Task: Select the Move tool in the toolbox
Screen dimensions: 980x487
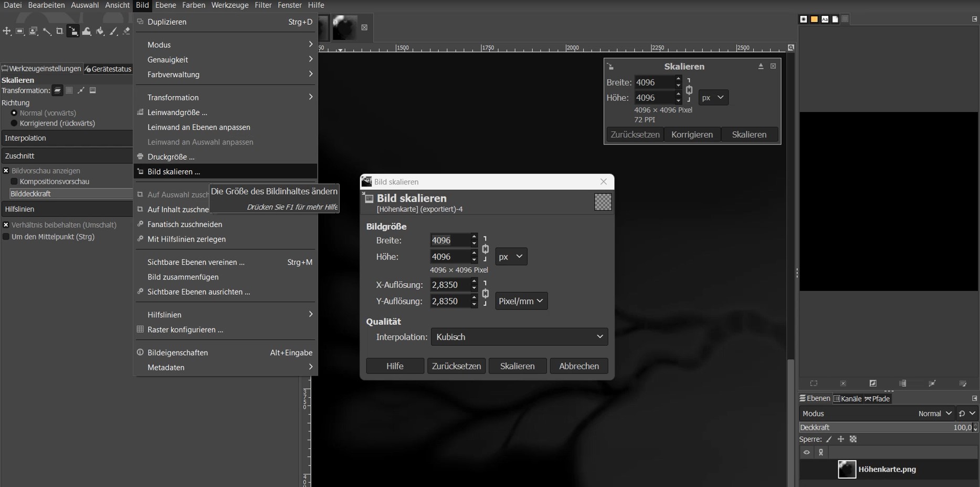Action: [x=7, y=32]
